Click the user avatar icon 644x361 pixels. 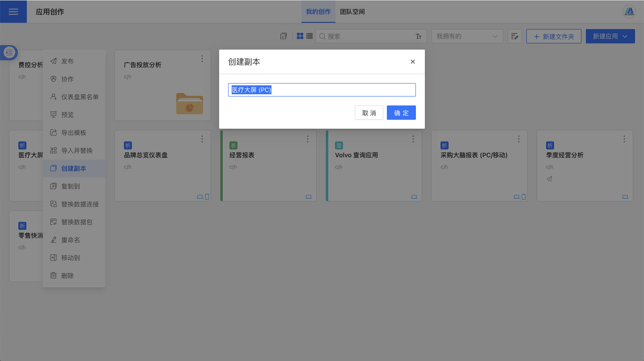[x=629, y=12]
